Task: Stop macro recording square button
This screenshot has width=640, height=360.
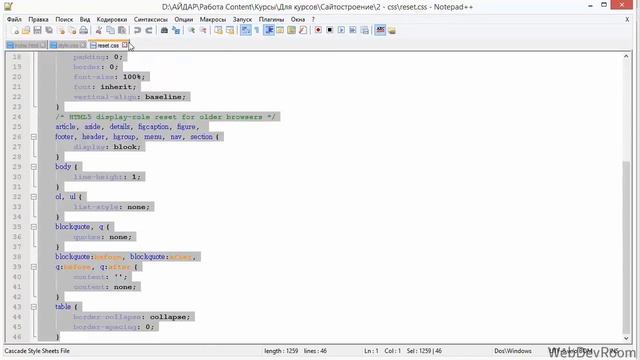Action: tap(329, 30)
